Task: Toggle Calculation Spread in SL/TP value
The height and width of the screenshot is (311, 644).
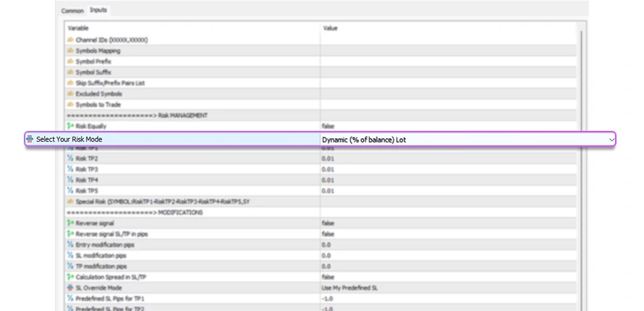Action: pyautogui.click(x=328, y=277)
